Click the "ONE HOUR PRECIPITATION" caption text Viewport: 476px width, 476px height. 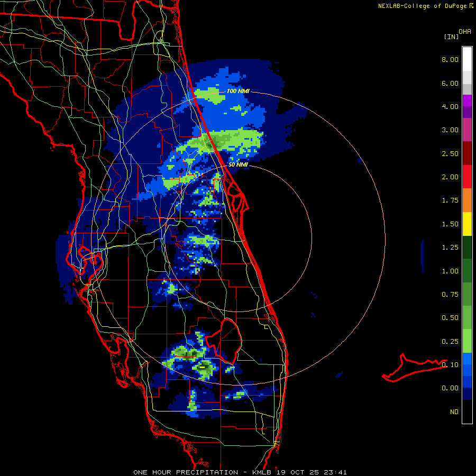(186, 472)
